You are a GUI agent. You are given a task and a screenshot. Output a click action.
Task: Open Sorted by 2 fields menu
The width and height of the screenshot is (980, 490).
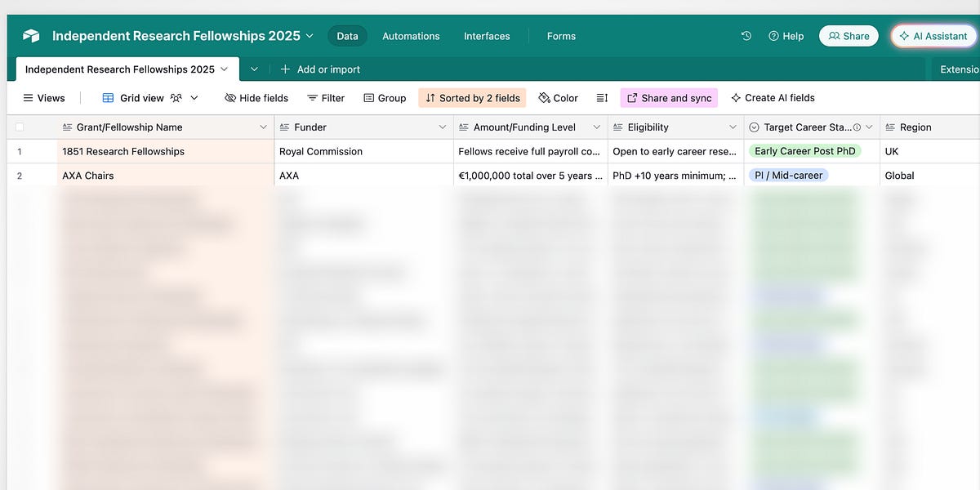tap(472, 98)
